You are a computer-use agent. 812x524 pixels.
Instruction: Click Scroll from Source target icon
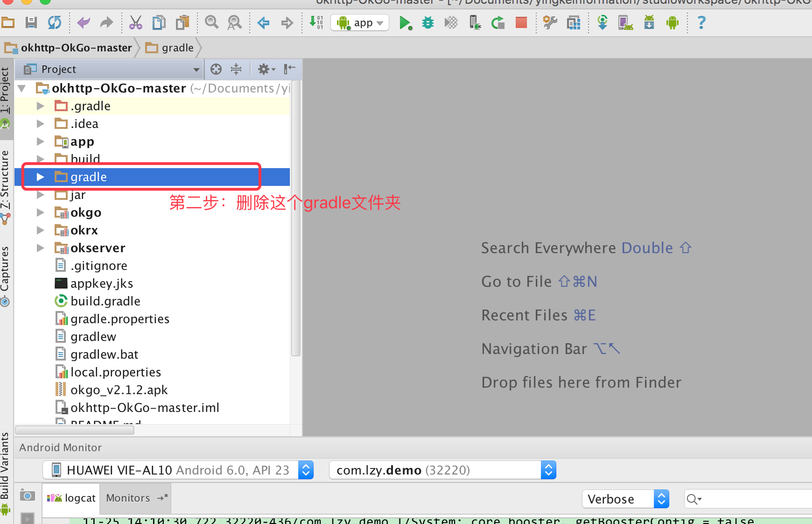tap(216, 69)
